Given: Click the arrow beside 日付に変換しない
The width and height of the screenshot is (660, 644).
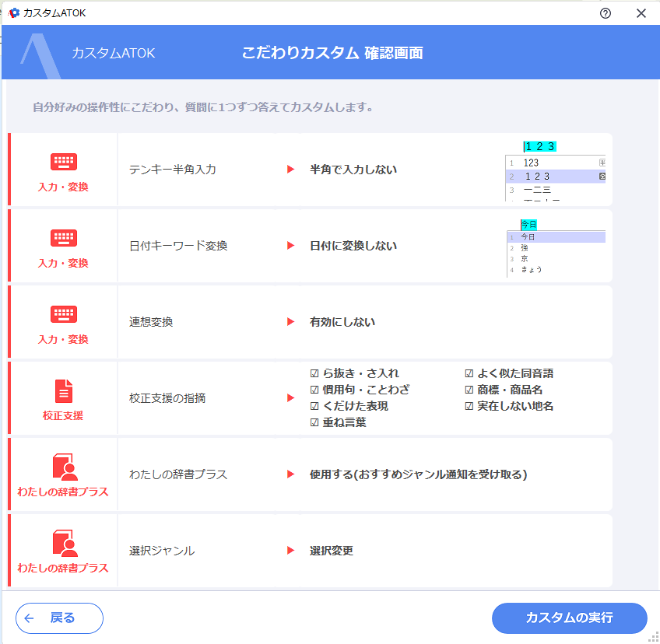Looking at the screenshot, I should click(x=291, y=245).
